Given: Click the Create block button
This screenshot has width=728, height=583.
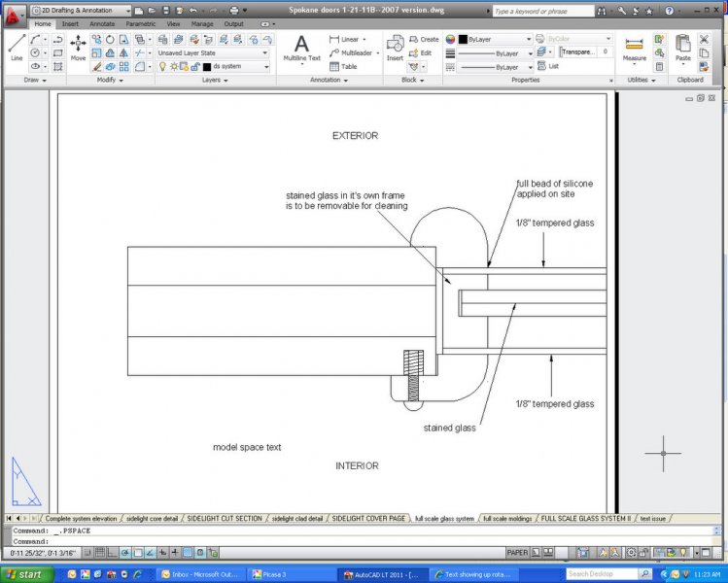Looking at the screenshot, I should tap(424, 40).
